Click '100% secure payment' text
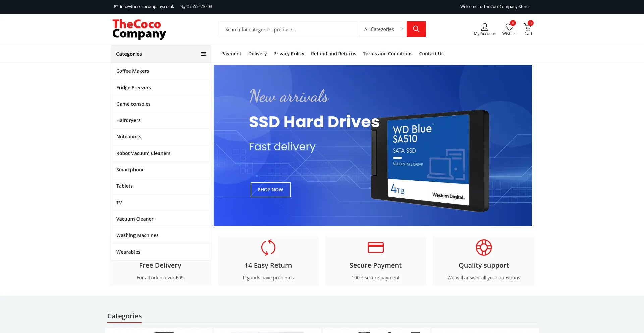 tap(375, 278)
